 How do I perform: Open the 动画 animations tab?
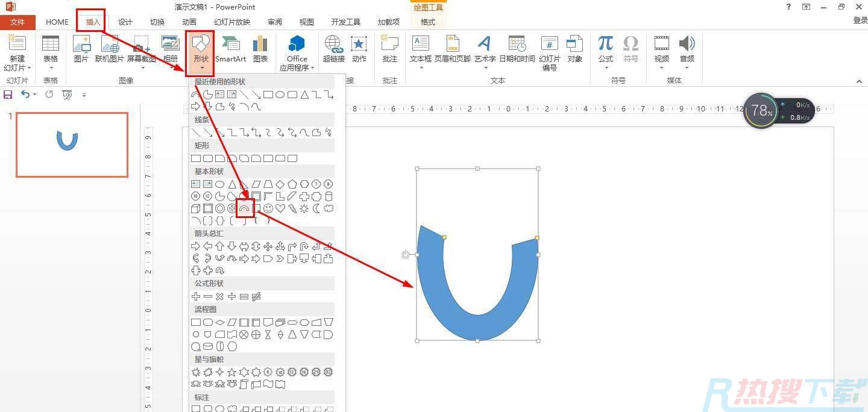pyautogui.click(x=189, y=22)
